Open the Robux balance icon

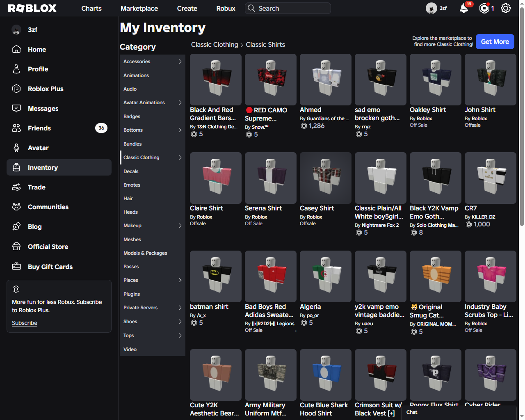(x=484, y=8)
